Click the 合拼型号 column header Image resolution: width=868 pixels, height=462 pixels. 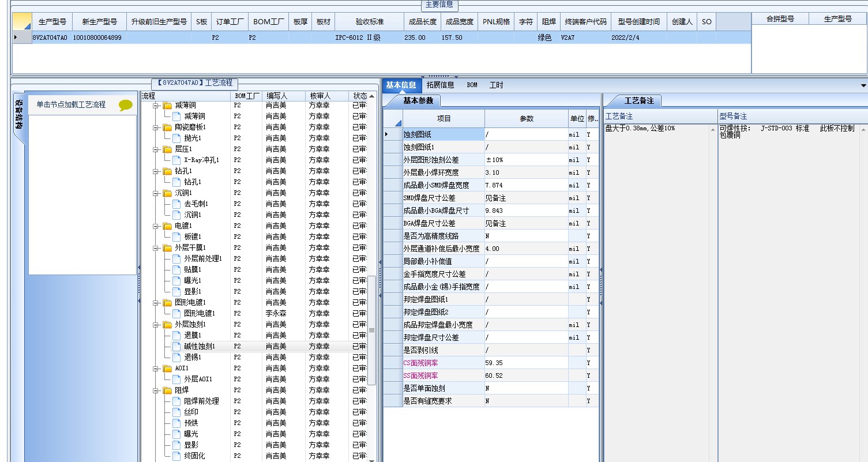(x=780, y=18)
